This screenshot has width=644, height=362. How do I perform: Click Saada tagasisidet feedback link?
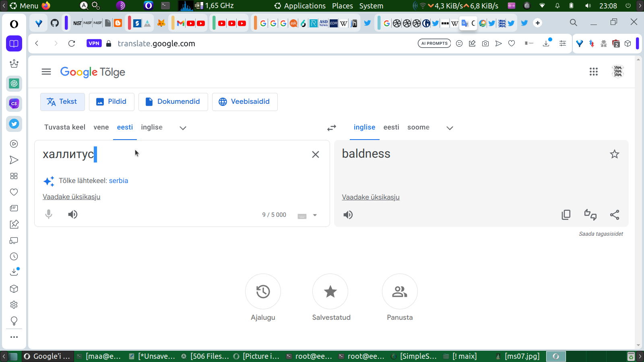(x=601, y=234)
